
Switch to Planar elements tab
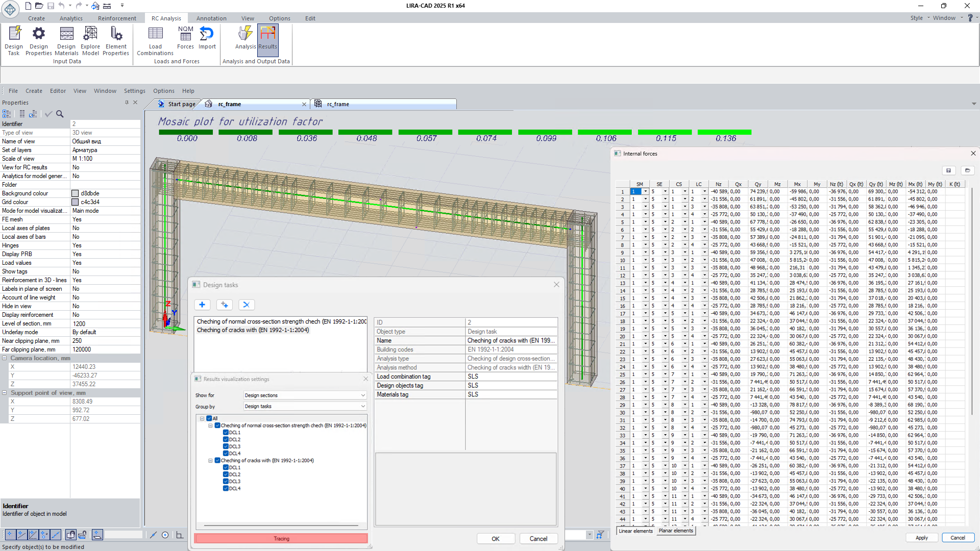(x=675, y=531)
